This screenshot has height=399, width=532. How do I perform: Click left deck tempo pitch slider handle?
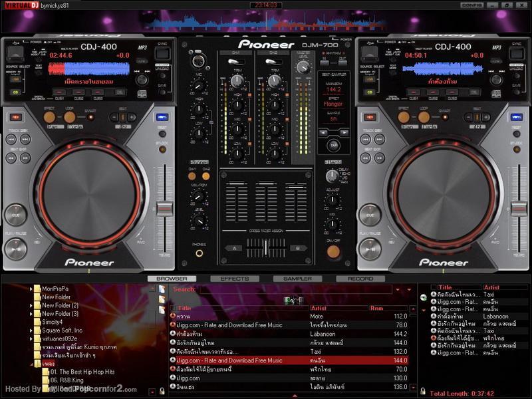tap(165, 208)
